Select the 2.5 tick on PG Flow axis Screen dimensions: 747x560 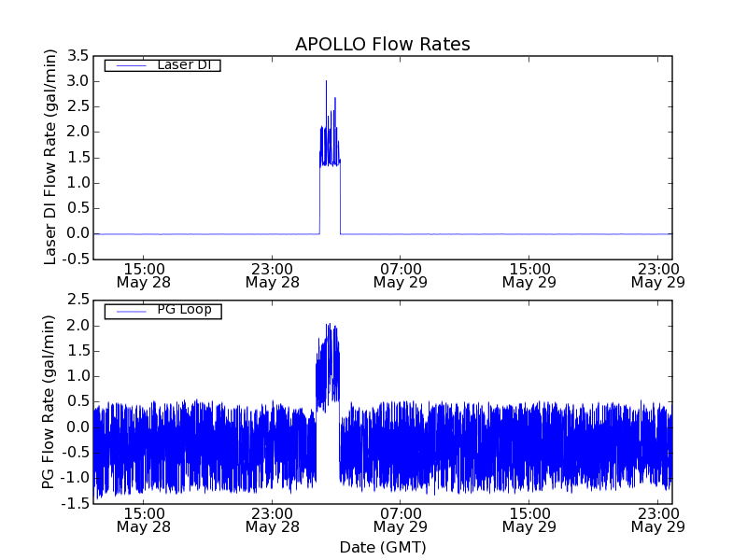pos(78,300)
